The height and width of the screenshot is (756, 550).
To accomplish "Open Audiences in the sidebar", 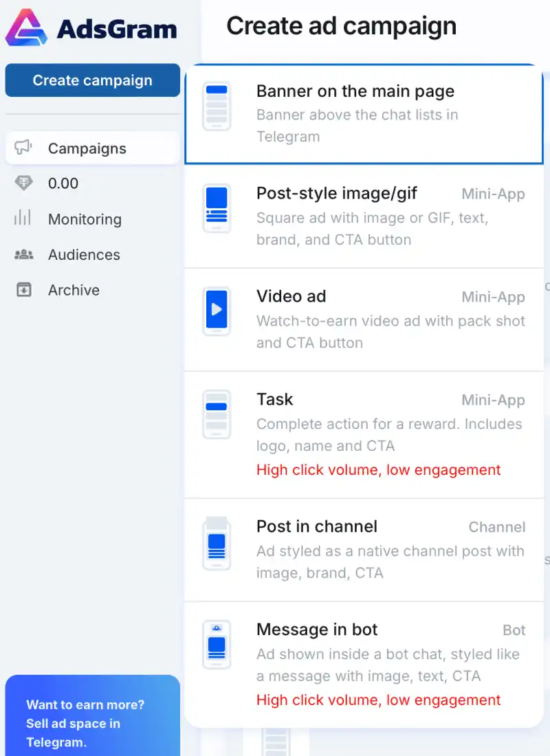I will (93, 254).
